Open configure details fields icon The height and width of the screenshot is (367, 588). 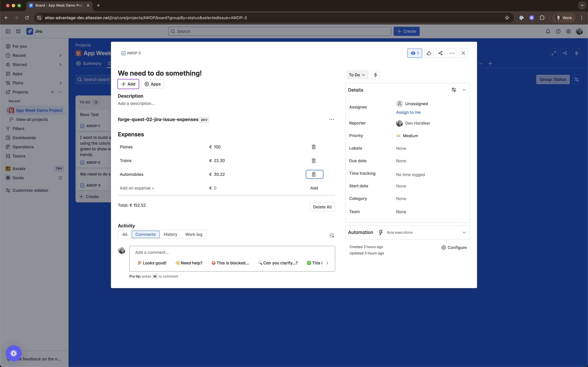click(454, 90)
